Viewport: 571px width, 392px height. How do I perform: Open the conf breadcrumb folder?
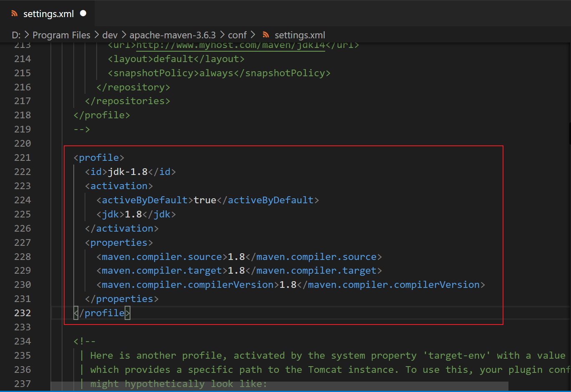pos(237,35)
